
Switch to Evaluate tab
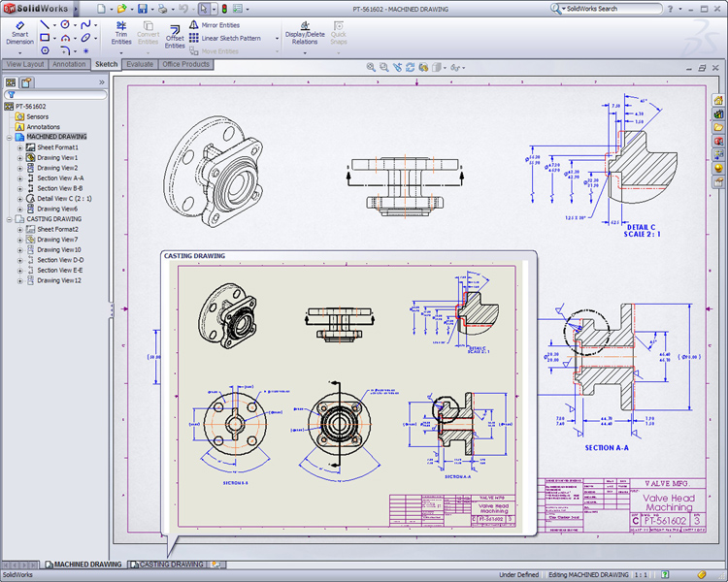tap(140, 64)
